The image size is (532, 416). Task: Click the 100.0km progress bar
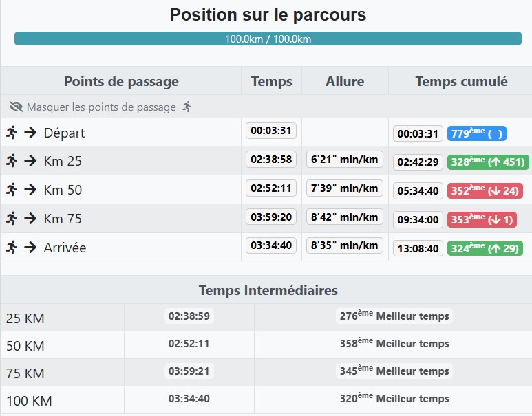(268, 39)
